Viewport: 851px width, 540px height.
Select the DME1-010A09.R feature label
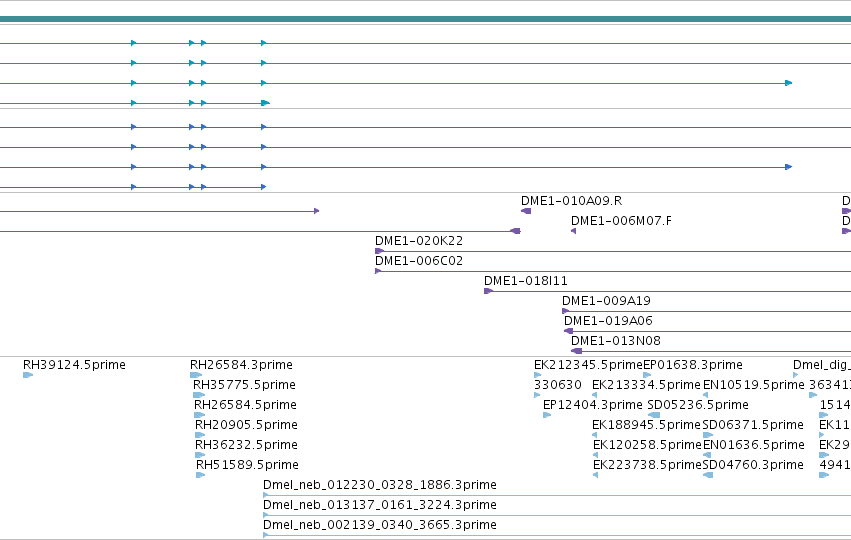tap(571, 201)
